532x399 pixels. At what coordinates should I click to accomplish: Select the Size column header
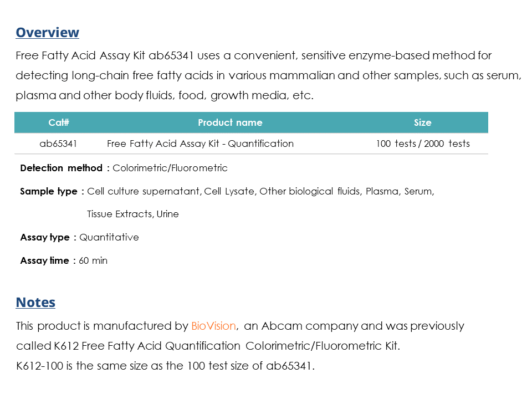tap(422, 122)
